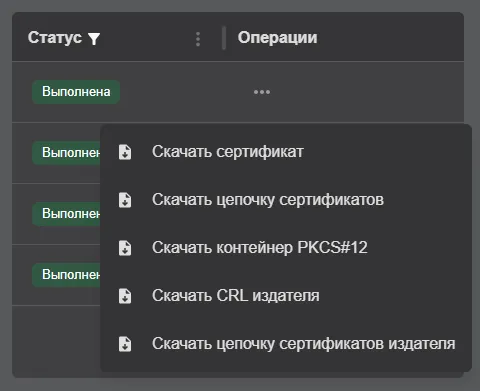Click the fully visible Выполнена status badge
This screenshot has width=480, height=391.
(x=76, y=92)
